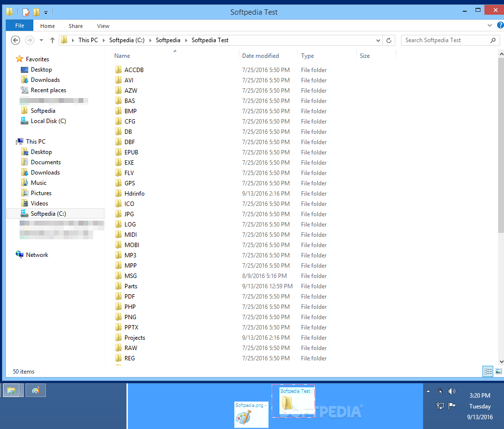Select the JPG folder icon
The image size is (504, 429).
coord(119,214)
